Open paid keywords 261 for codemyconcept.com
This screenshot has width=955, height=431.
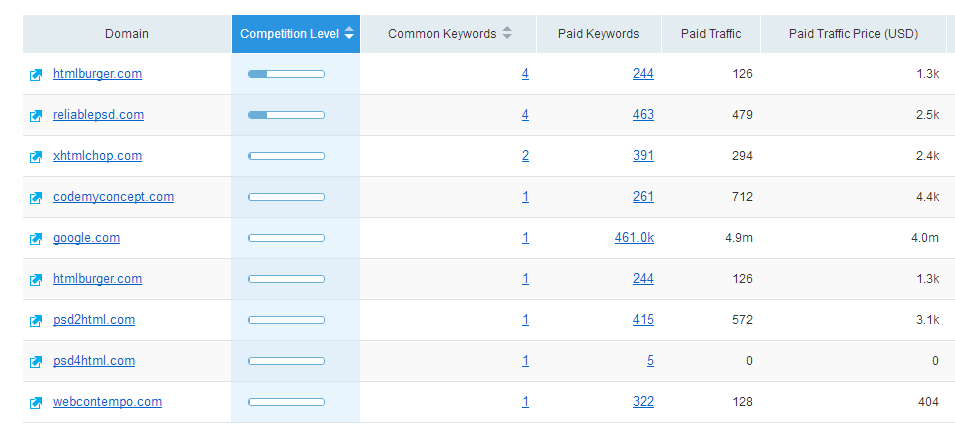(x=643, y=196)
